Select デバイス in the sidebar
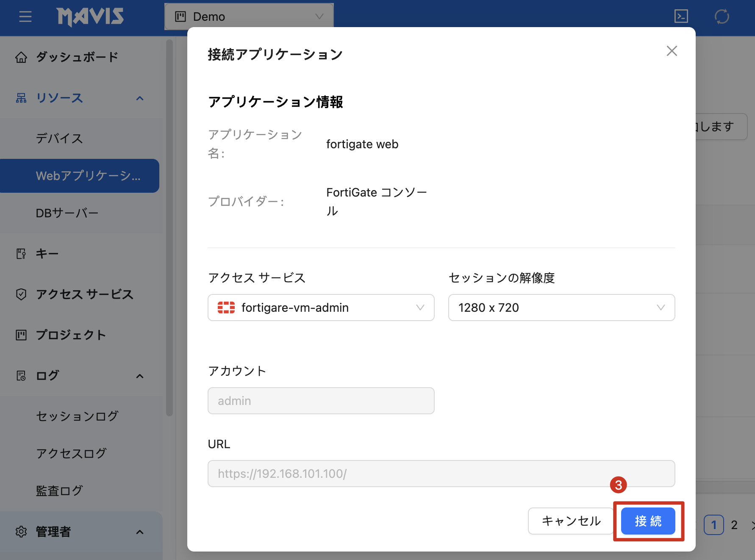755x560 pixels. (59, 138)
